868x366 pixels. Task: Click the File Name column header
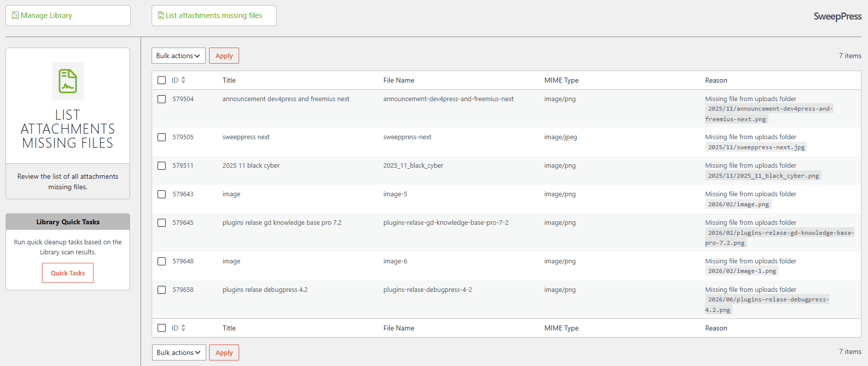(399, 80)
